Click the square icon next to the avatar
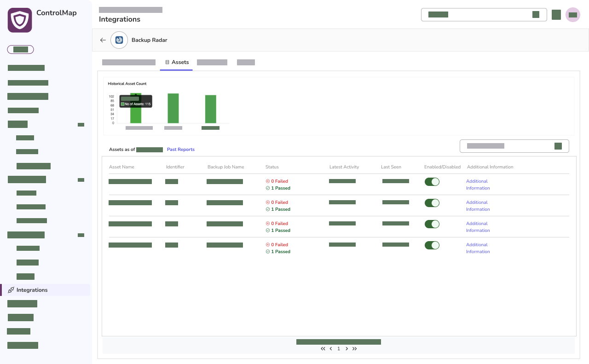This screenshot has height=364, width=589. 556,15
